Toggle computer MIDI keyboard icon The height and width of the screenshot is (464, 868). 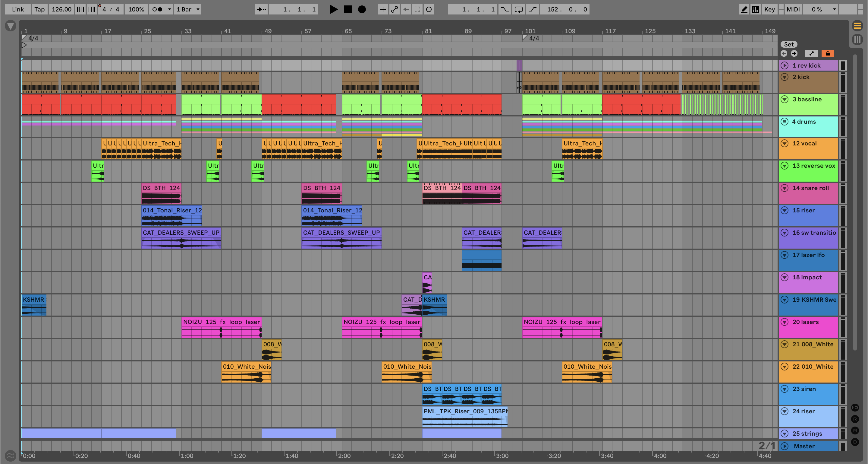point(756,9)
